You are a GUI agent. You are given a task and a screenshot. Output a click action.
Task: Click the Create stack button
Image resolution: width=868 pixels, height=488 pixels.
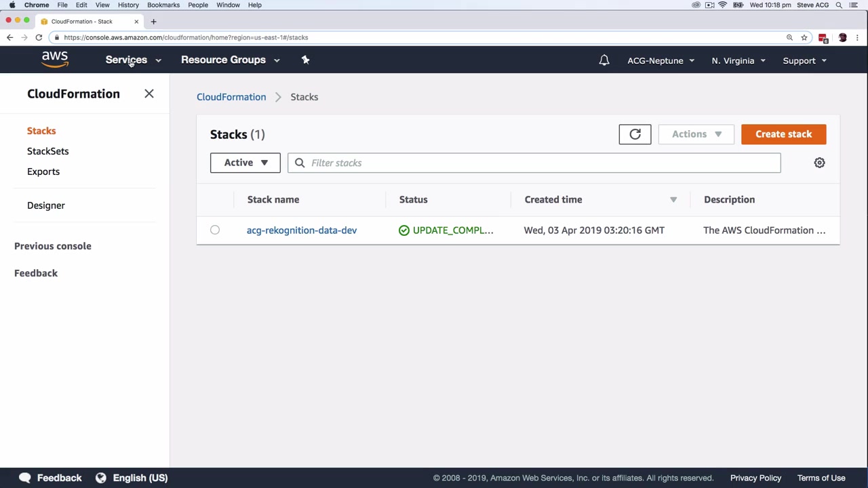(784, 134)
